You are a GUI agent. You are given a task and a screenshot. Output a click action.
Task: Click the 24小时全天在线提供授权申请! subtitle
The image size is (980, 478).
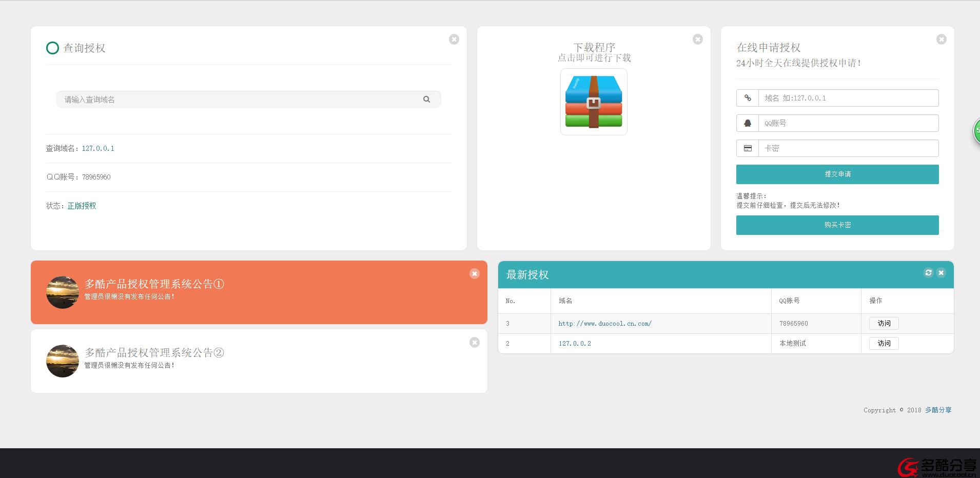(x=798, y=63)
